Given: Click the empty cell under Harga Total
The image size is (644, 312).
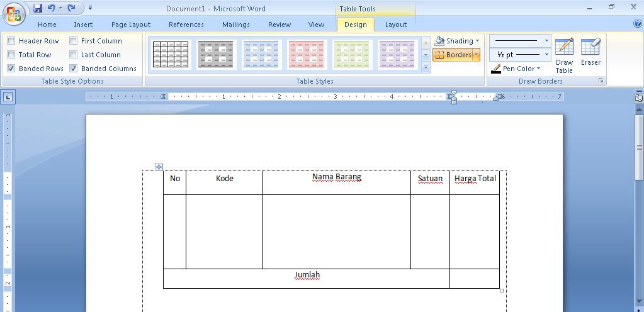Looking at the screenshot, I should click(475, 232).
